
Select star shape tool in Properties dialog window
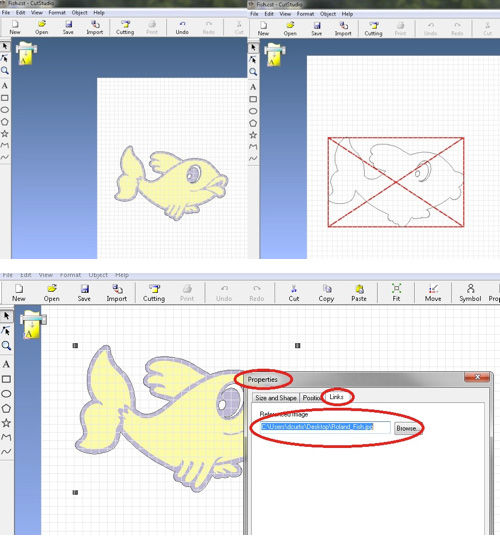click(x=6, y=423)
